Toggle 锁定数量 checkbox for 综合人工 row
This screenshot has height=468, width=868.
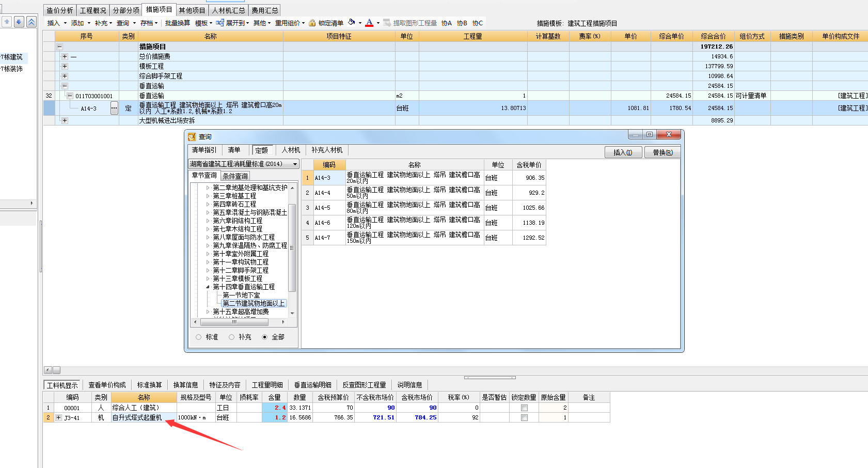pyautogui.click(x=524, y=408)
